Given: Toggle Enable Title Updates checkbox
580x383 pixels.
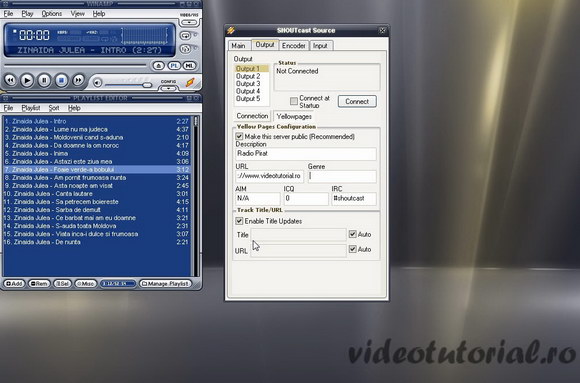Looking at the screenshot, I should (239, 221).
